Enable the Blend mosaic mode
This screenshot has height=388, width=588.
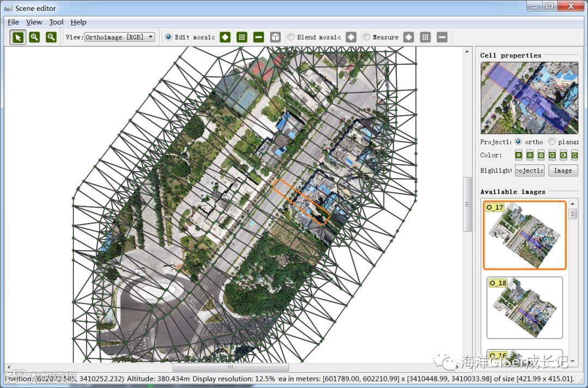click(291, 37)
